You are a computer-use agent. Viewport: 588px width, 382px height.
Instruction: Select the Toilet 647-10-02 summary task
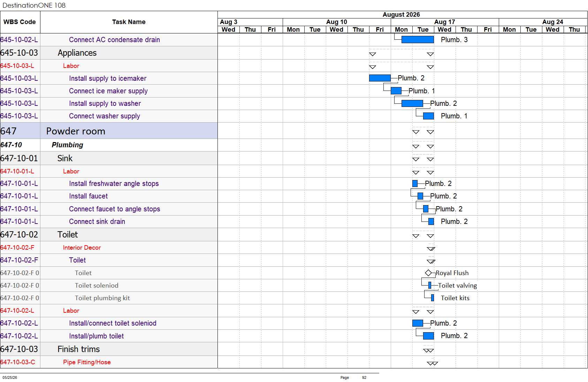tap(109, 234)
